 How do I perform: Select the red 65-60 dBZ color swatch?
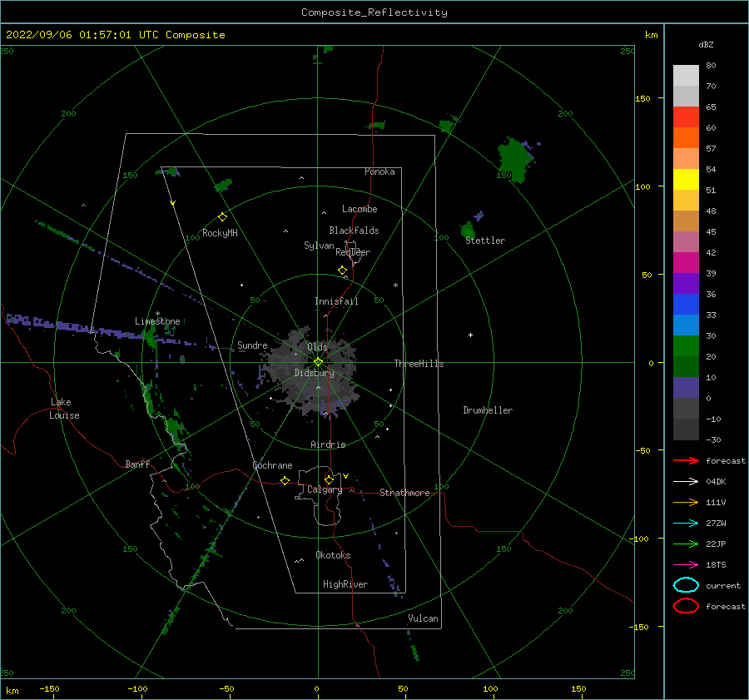coord(686,117)
